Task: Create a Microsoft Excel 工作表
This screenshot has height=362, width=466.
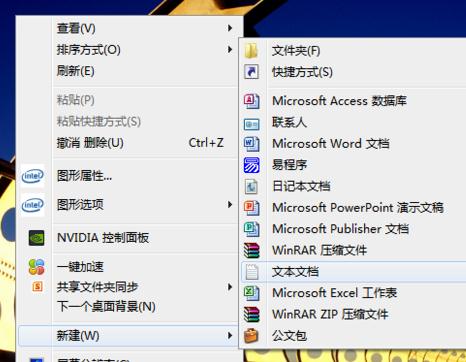Action: pos(353,293)
